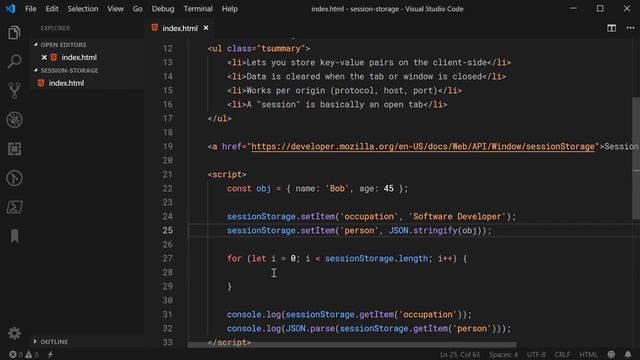Change line ending via CRLF status item
The image size is (640, 360).
click(x=562, y=354)
